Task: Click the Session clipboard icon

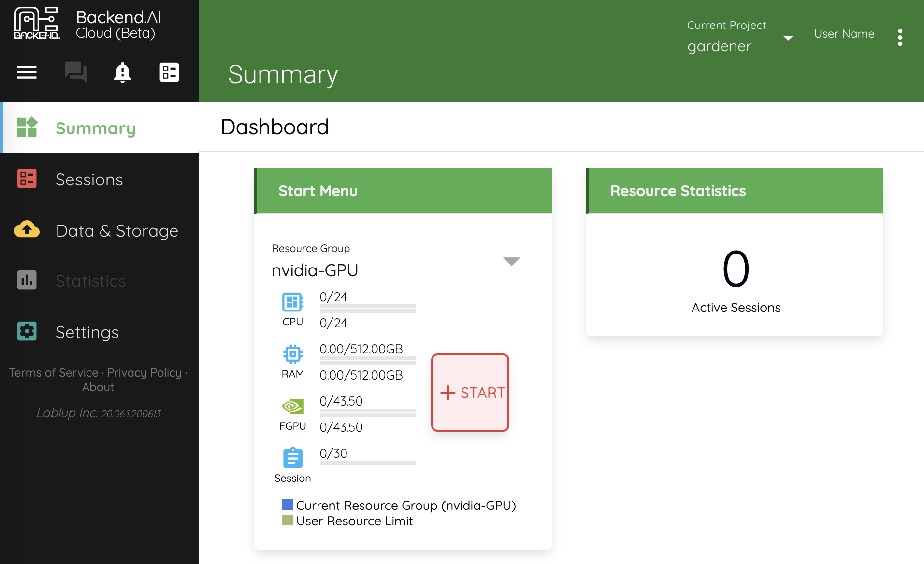Action: pos(293,458)
